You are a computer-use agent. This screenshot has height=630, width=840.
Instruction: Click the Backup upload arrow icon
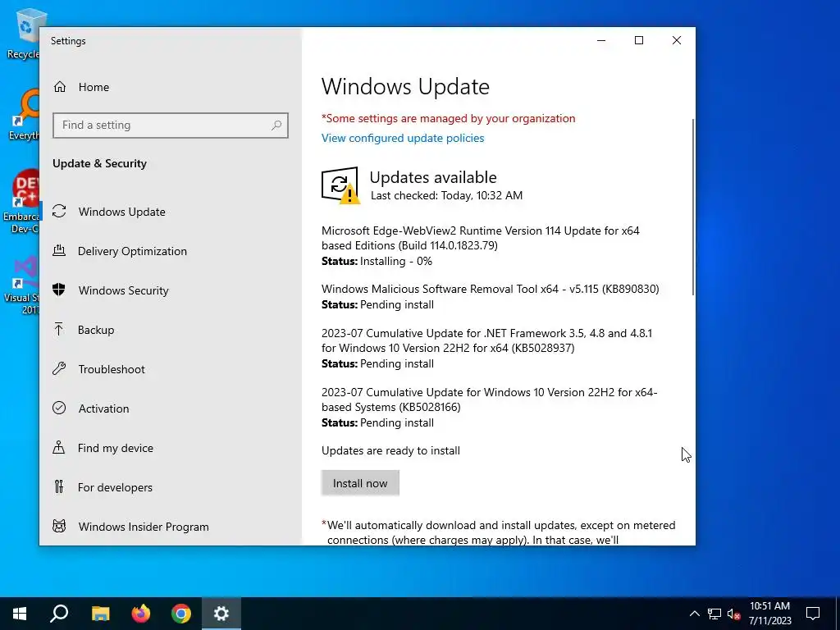click(59, 329)
